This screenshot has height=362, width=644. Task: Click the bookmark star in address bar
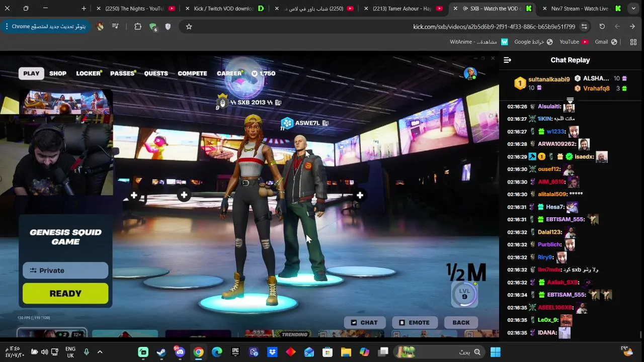tap(189, 26)
